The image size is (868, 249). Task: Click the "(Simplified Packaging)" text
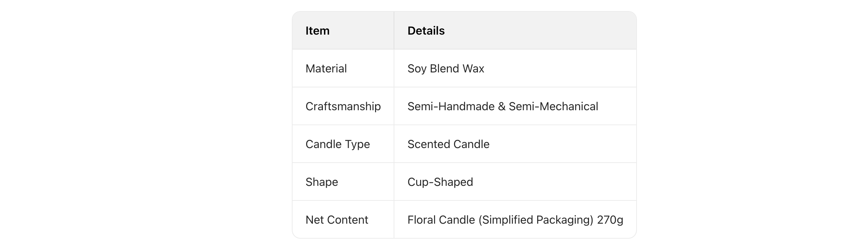click(536, 220)
